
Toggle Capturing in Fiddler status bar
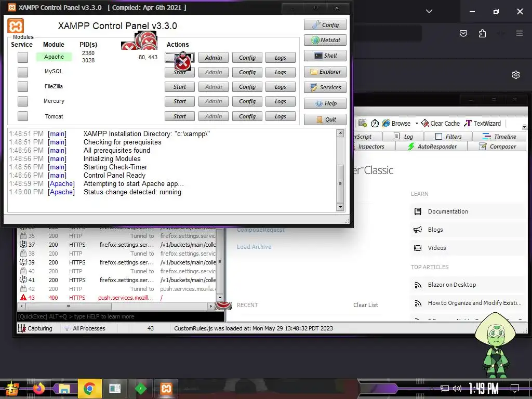36,328
